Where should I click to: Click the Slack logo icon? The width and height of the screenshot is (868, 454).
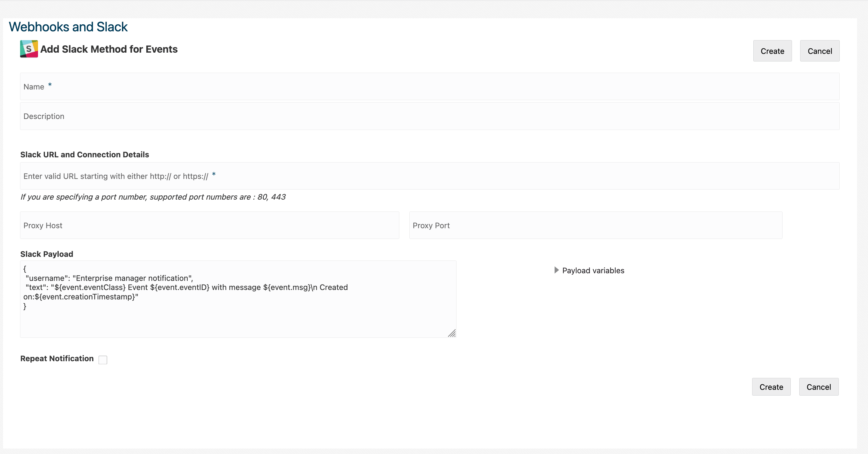29,49
